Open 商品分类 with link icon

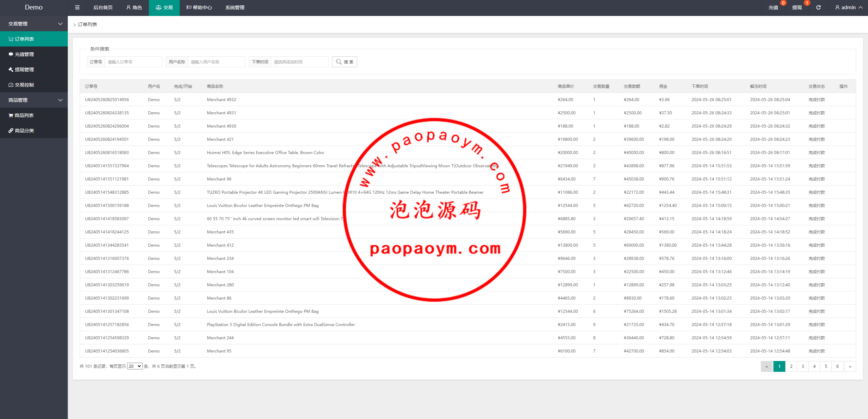pyautogui.click(x=24, y=131)
